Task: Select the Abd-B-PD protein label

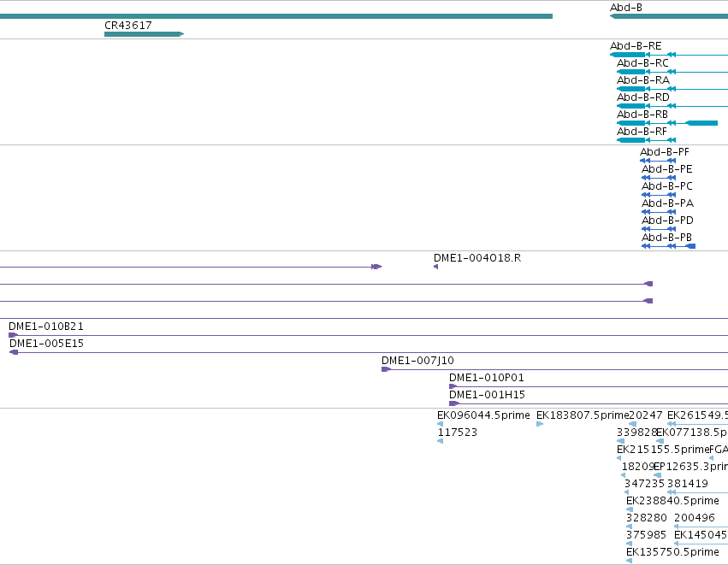Action: pos(667,221)
